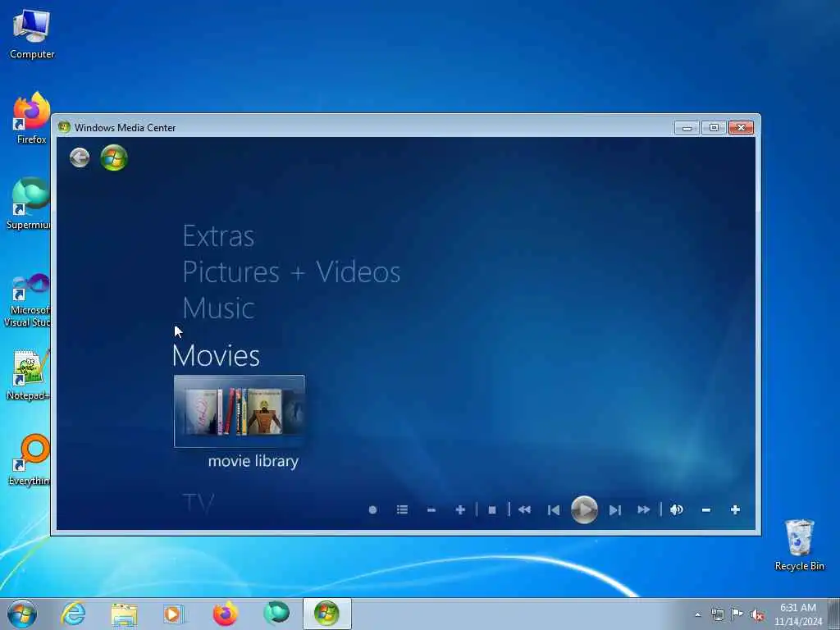Select the Computer desktop icon
840x630 pixels.
click(x=32, y=34)
